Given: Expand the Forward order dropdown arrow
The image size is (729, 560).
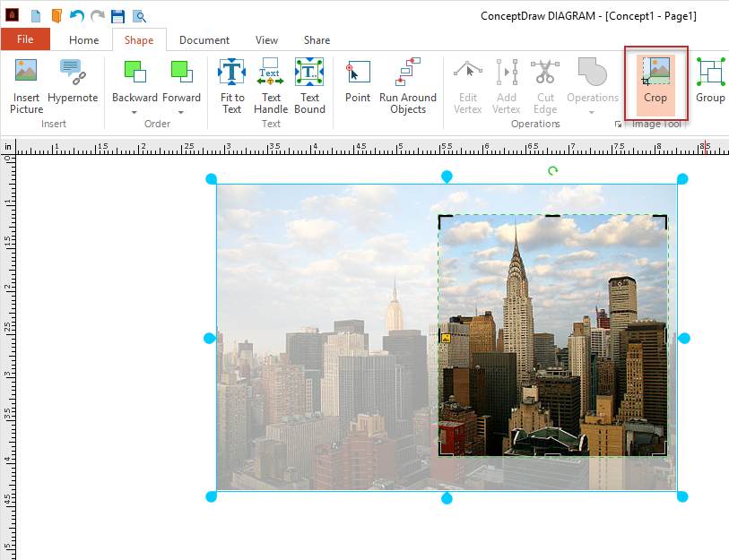Looking at the screenshot, I should pyautogui.click(x=181, y=113).
